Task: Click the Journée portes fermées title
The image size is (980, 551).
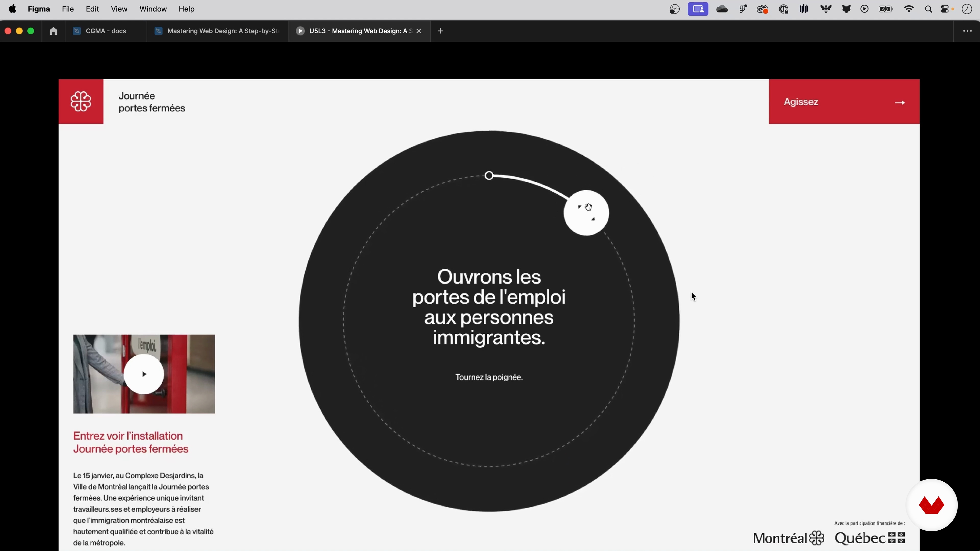Action: coord(152,102)
